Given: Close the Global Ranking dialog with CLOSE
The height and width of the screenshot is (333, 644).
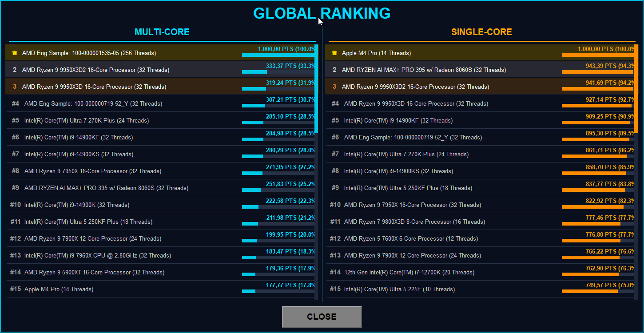Looking at the screenshot, I should [x=322, y=317].
